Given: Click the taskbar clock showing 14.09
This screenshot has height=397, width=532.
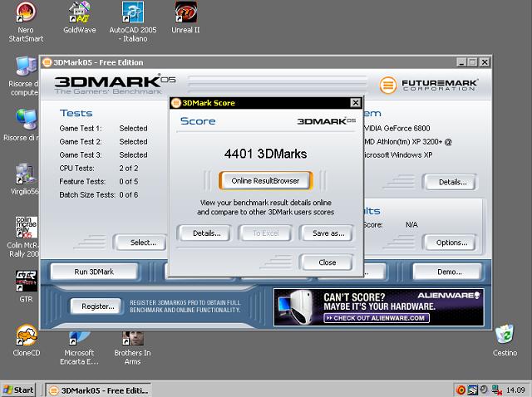Looking at the screenshot, I should (x=515, y=390).
